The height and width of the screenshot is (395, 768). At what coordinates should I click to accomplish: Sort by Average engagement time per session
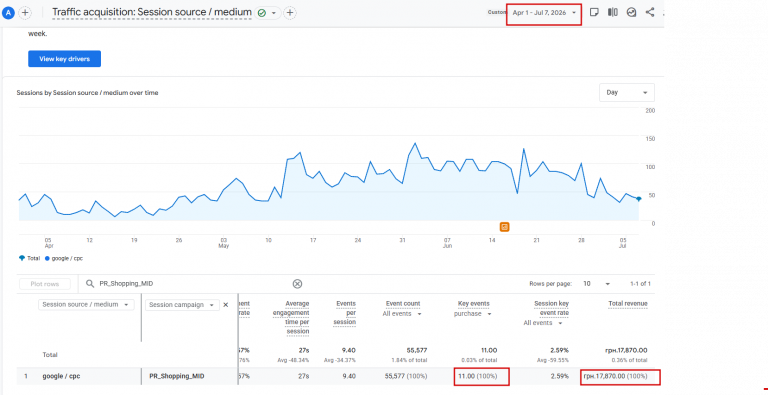click(x=291, y=318)
